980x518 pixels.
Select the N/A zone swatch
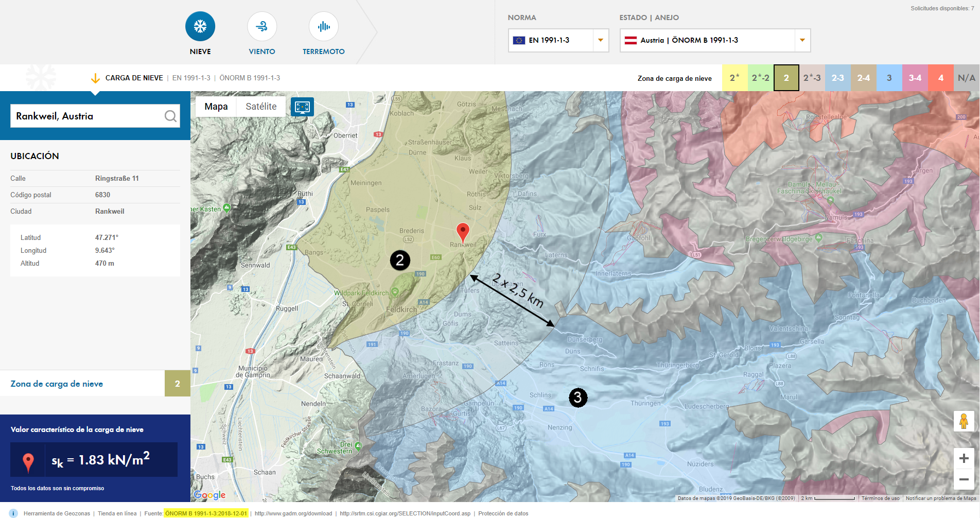(967, 78)
